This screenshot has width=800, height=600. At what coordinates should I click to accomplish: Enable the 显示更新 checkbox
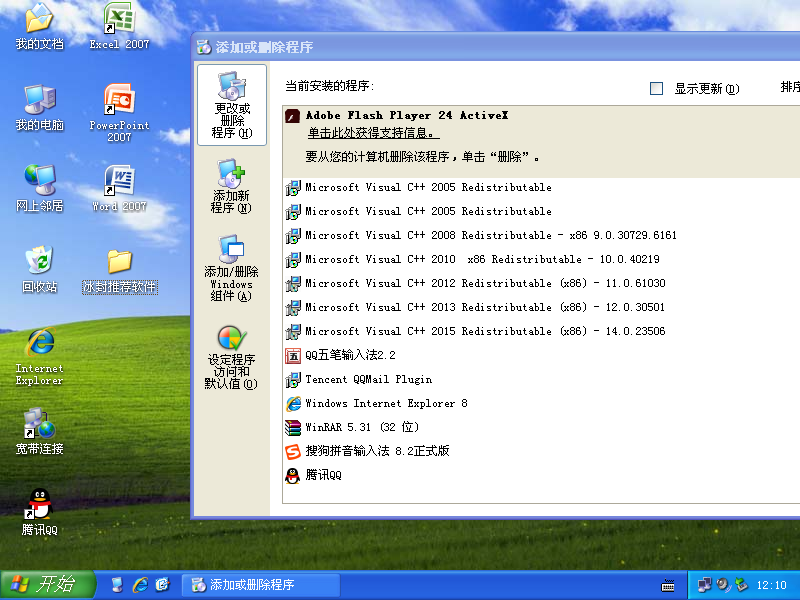(656, 89)
